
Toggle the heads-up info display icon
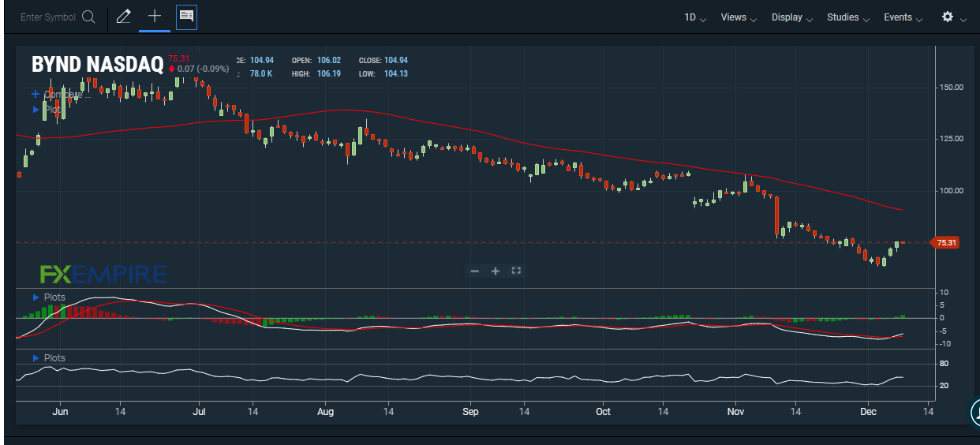pyautogui.click(x=186, y=17)
